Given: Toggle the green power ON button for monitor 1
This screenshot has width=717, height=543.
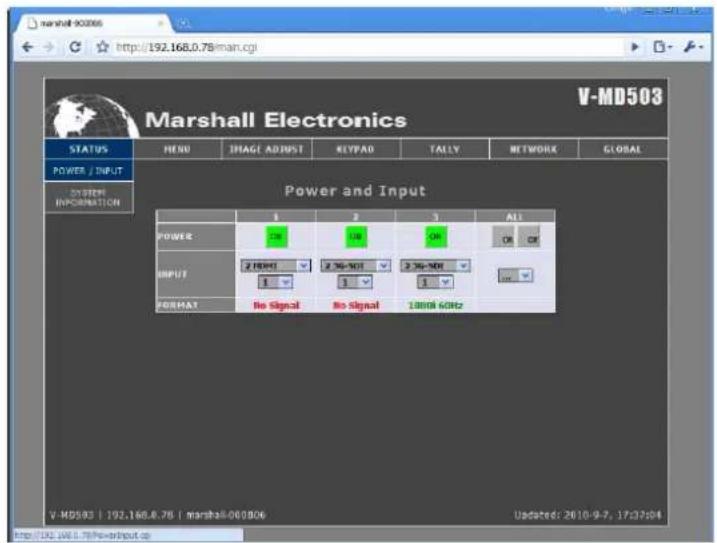Looking at the screenshot, I should pyautogui.click(x=276, y=237).
